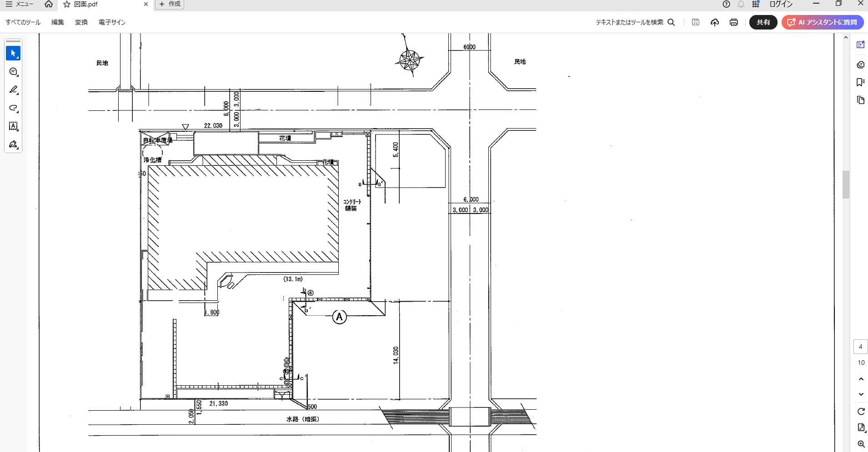
Task: Open the bookmarks panel
Action: point(860,82)
